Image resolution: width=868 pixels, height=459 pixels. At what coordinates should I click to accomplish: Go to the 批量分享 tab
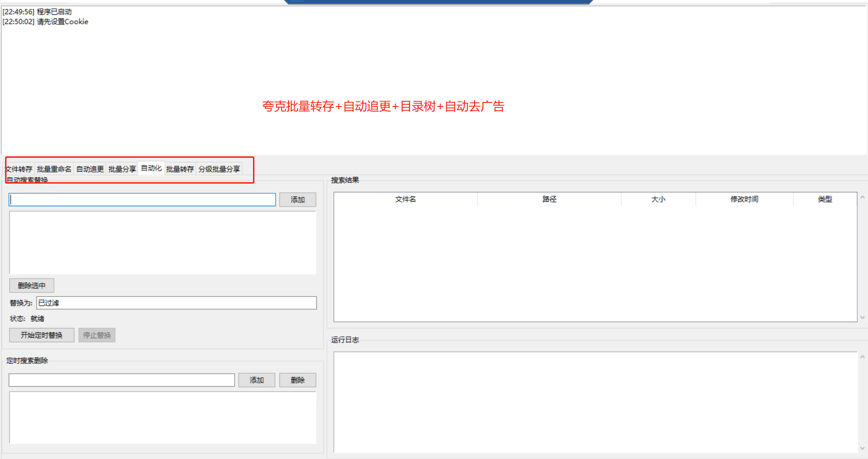(x=122, y=169)
